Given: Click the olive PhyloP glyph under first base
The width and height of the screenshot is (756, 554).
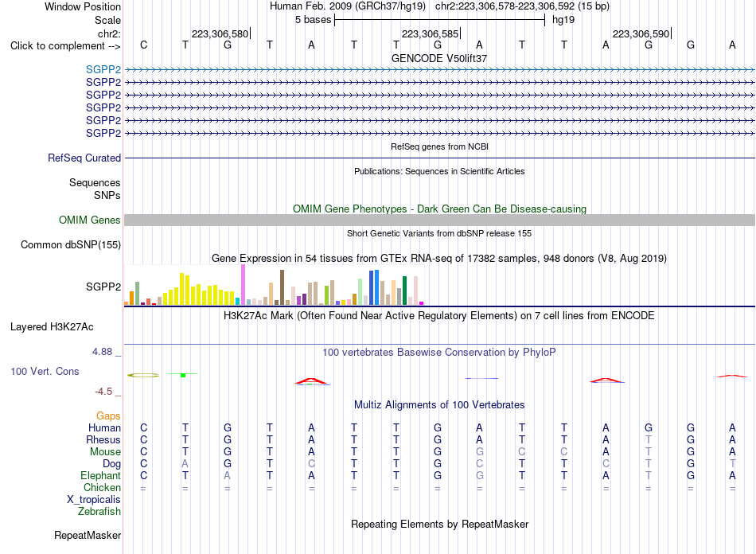Looking at the screenshot, I should coord(143,375).
